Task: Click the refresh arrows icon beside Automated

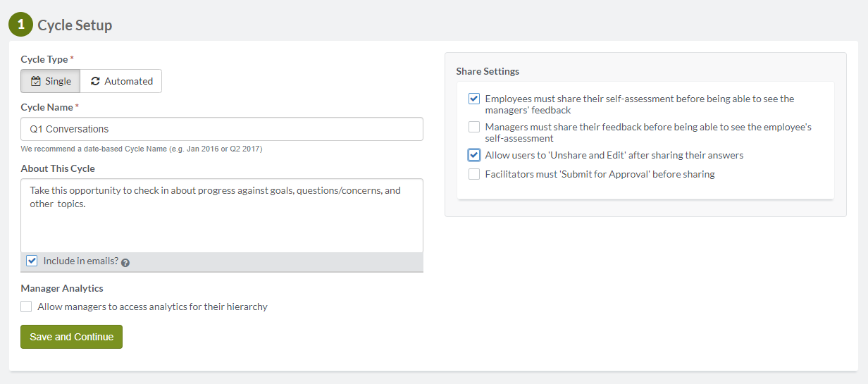Action: (95, 81)
